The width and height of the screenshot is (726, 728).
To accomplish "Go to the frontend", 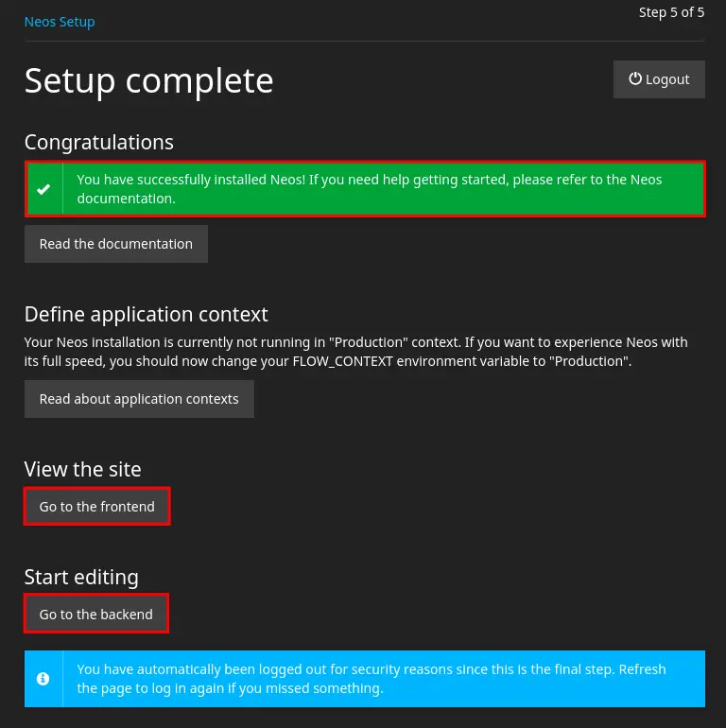I will coord(96,507).
